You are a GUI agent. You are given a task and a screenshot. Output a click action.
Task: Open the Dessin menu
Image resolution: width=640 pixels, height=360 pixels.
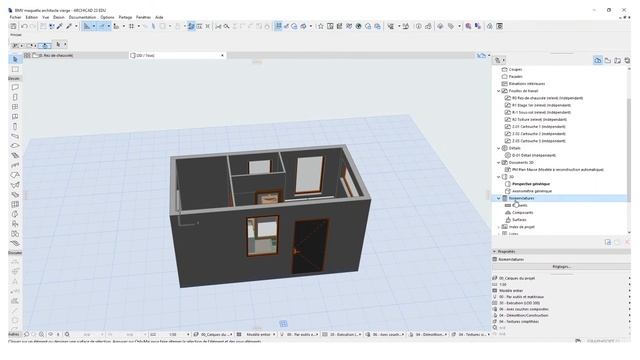click(x=59, y=17)
